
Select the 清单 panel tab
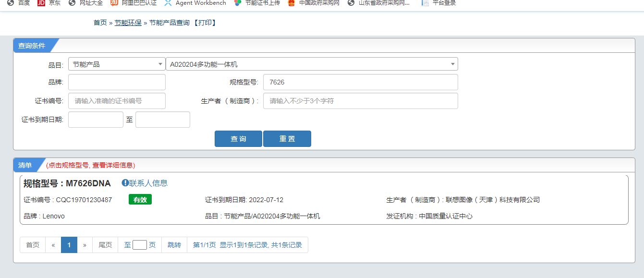click(26, 165)
